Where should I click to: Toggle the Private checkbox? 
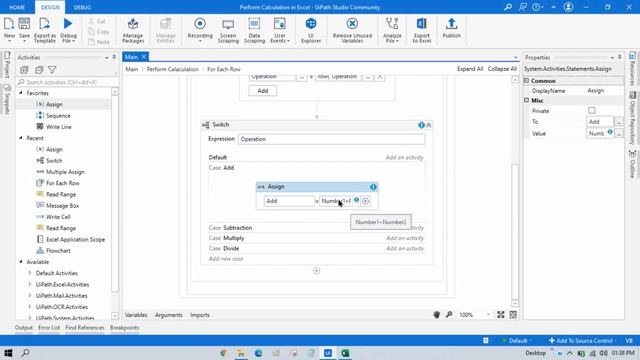click(591, 111)
